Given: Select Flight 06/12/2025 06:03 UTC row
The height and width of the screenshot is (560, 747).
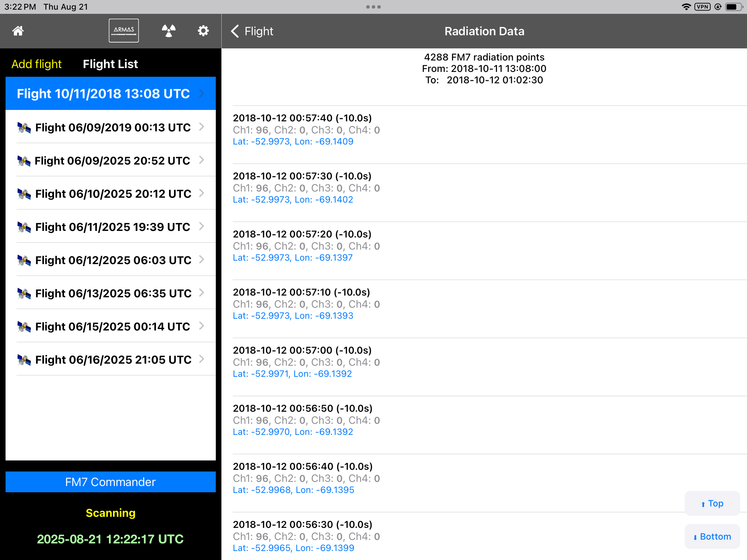Looking at the screenshot, I should (x=113, y=260).
